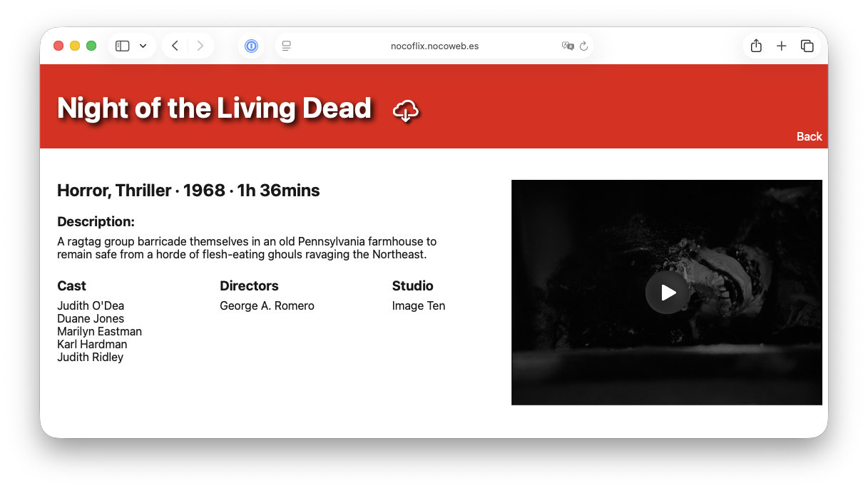Navigate back with the browser back arrow

[x=175, y=46]
